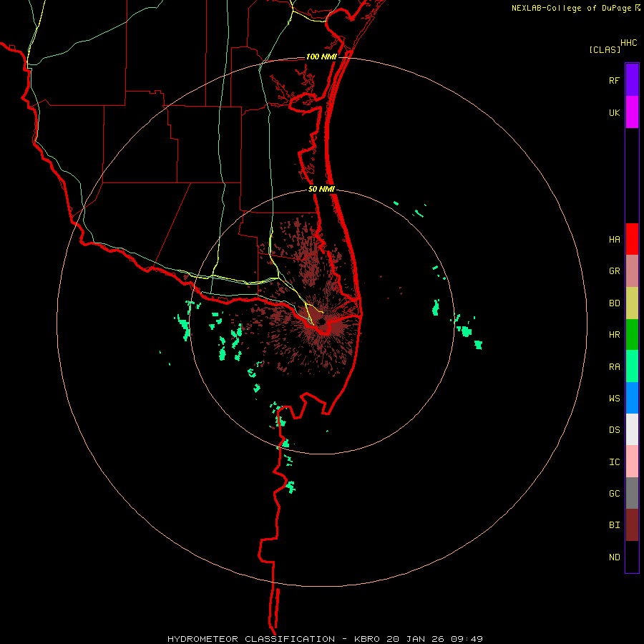Click the "BD" legend label
Image resolution: width=644 pixels, height=644 pixels.
pyautogui.click(x=614, y=303)
